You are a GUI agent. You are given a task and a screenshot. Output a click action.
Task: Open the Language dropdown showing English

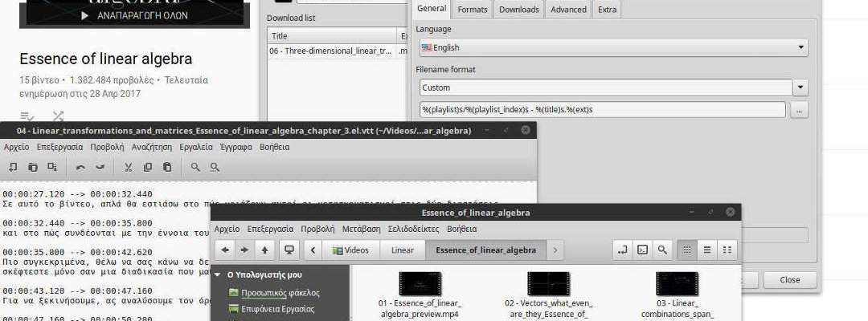coord(614,48)
